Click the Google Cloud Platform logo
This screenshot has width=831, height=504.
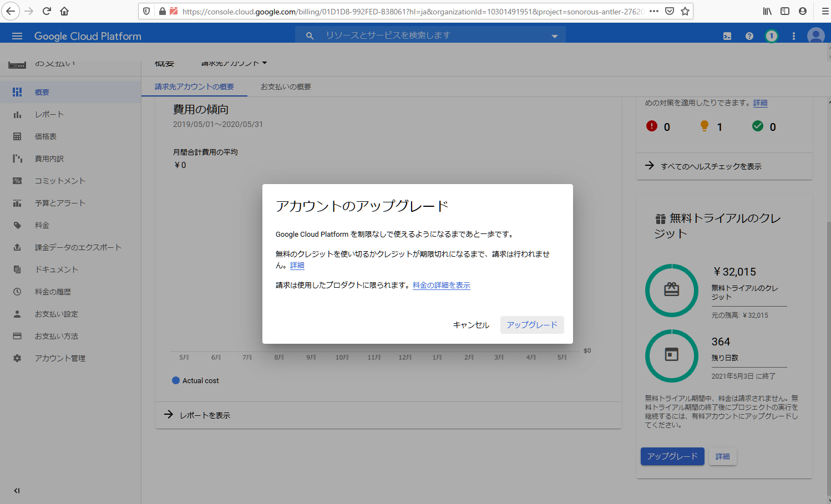(88, 36)
